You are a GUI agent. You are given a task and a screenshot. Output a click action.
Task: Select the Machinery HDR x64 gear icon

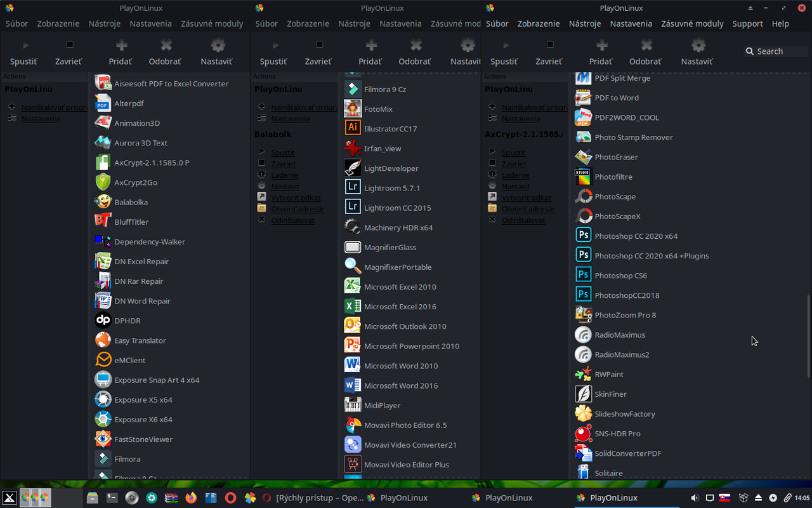pyautogui.click(x=353, y=227)
